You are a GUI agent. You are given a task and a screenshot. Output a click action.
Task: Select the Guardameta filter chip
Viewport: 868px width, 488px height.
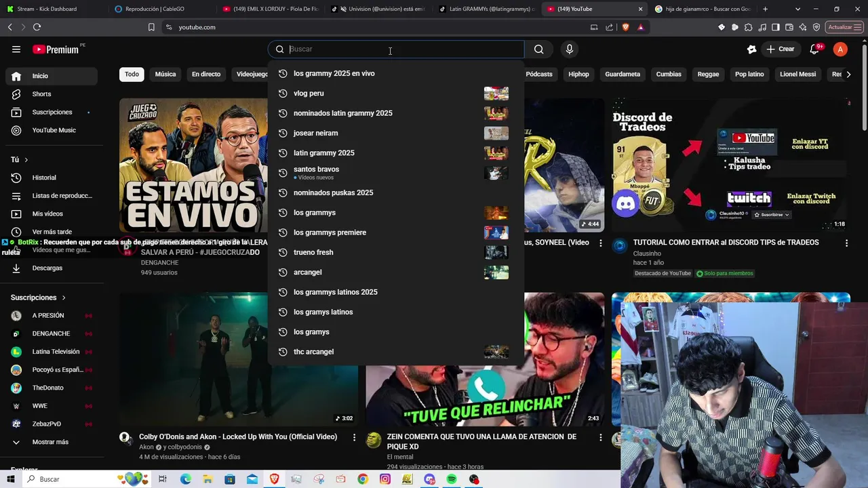(623, 74)
